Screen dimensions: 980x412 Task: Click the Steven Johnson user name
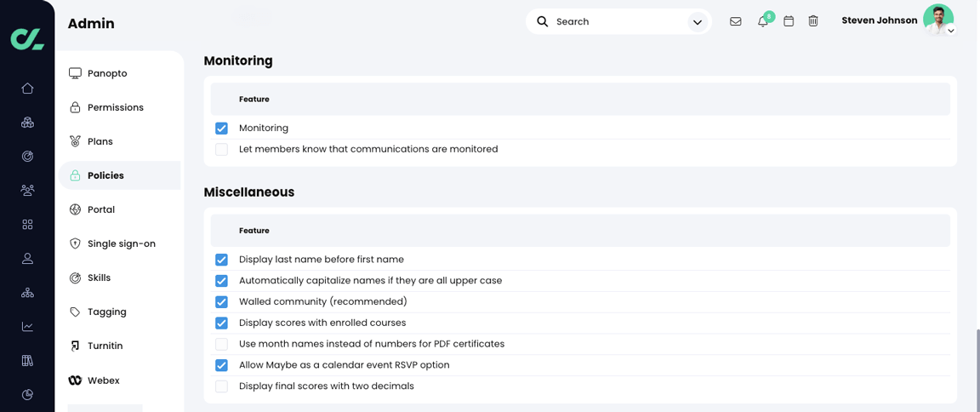tap(880, 20)
